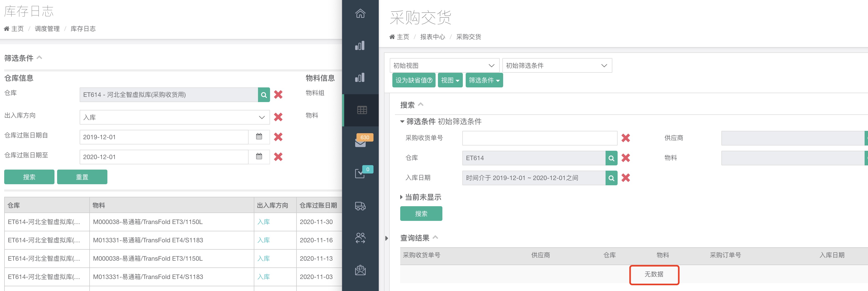Screen dimensions: 868x291
Task: Focus the 采购收货单号 input field
Action: pos(540,138)
